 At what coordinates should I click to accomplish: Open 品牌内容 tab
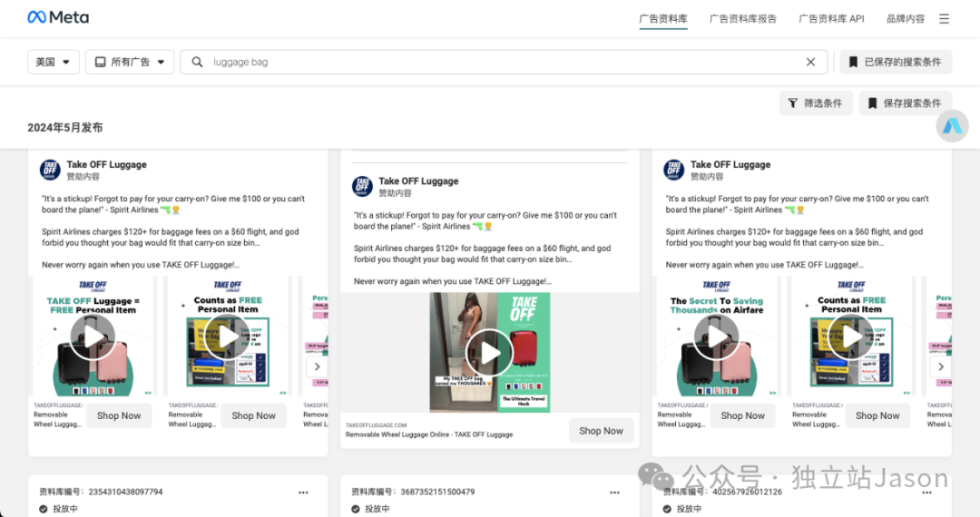[x=905, y=19]
